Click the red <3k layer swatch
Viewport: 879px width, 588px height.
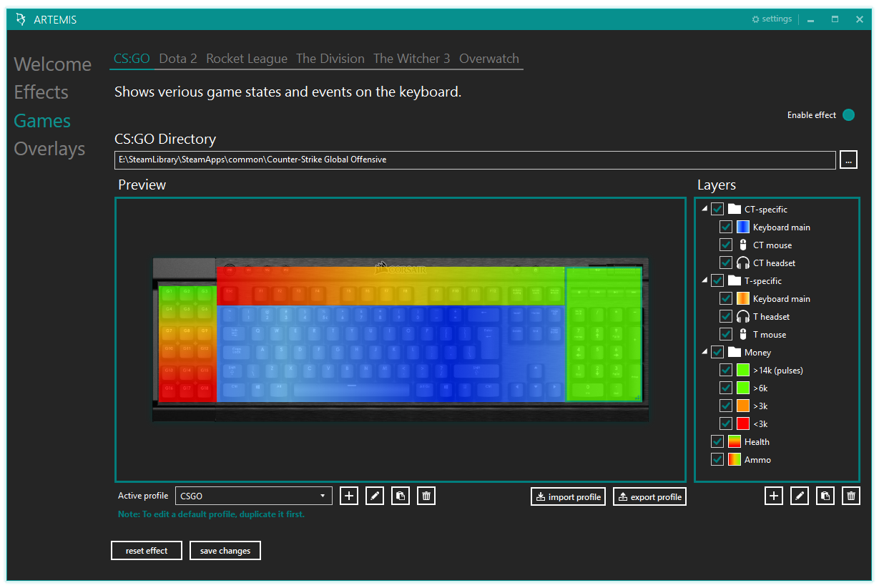743,423
